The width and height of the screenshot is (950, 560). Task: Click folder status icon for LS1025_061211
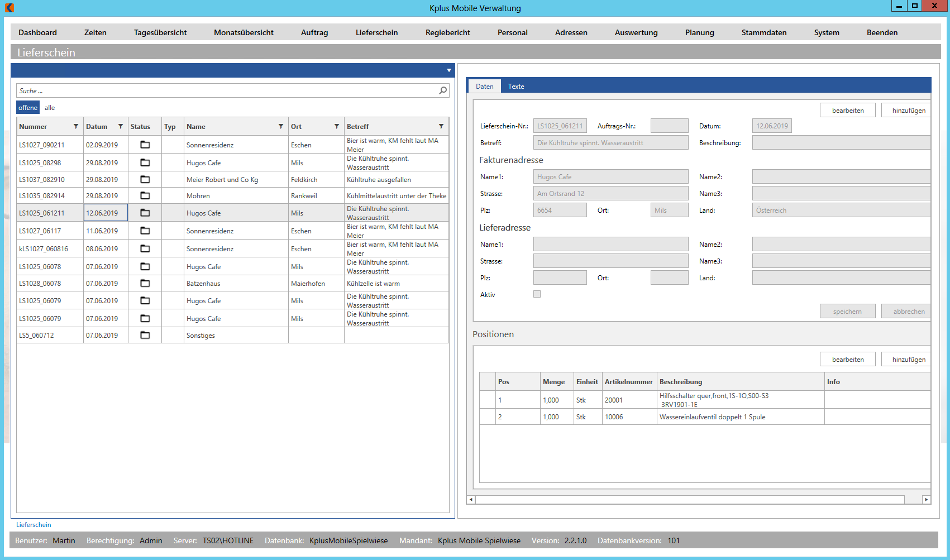145,213
